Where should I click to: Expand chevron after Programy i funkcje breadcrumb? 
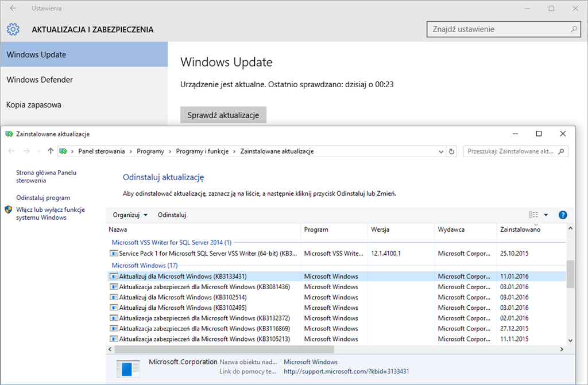[234, 151]
